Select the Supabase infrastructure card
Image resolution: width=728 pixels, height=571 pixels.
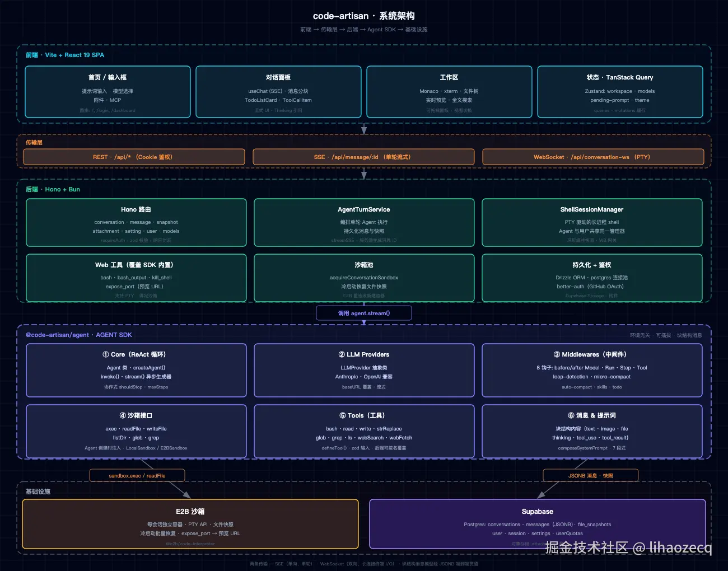[538, 524]
